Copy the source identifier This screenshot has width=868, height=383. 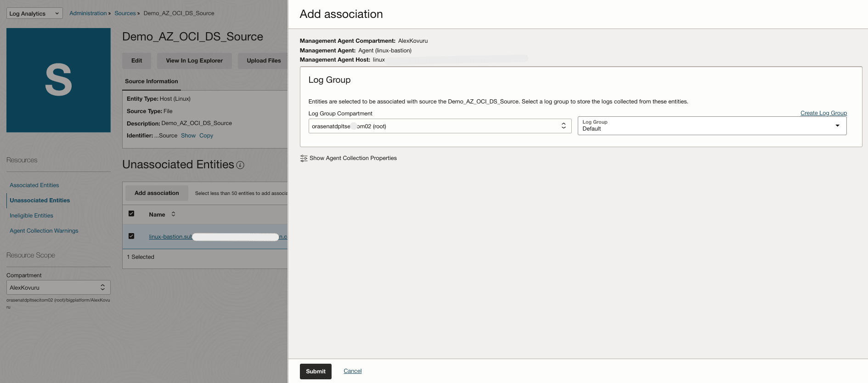coord(206,136)
